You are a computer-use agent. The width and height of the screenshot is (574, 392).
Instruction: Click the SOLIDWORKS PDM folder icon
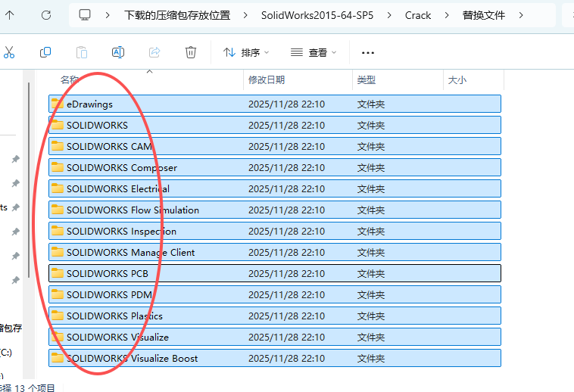coord(57,294)
